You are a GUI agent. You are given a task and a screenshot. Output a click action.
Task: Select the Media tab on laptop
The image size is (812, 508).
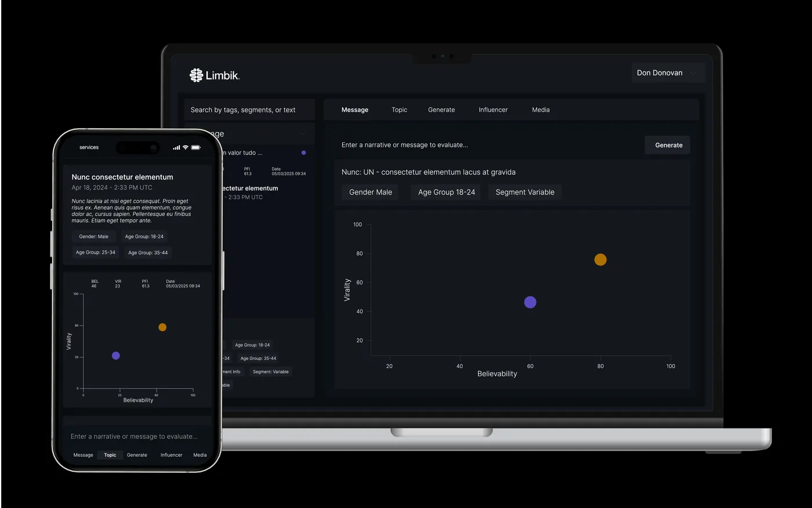pos(541,110)
